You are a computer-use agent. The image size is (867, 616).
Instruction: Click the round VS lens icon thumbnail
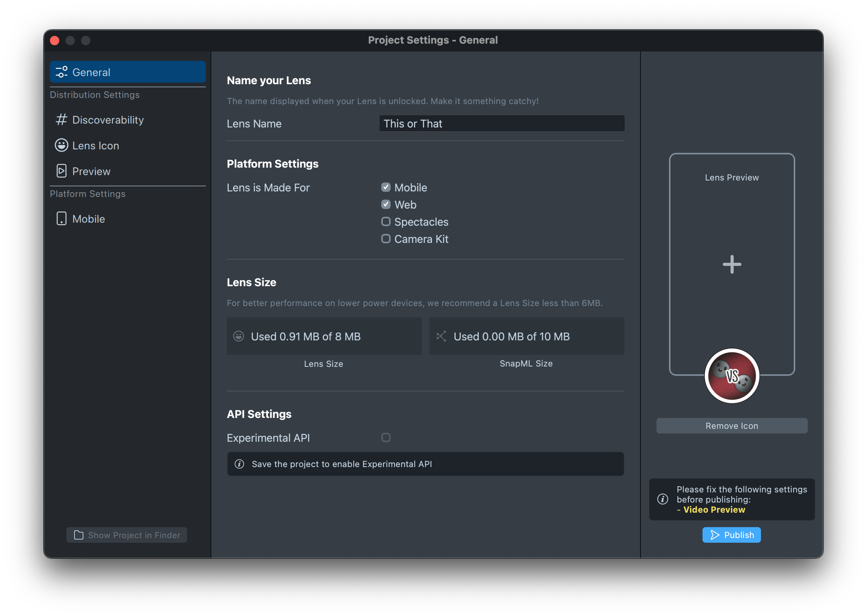click(x=732, y=376)
